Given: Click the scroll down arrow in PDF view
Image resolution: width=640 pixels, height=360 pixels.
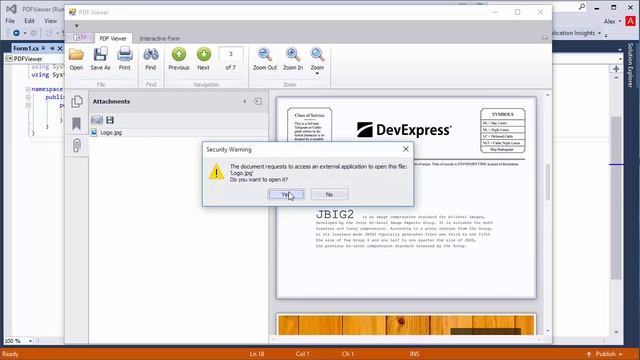Looking at the screenshot, I should 547,331.
